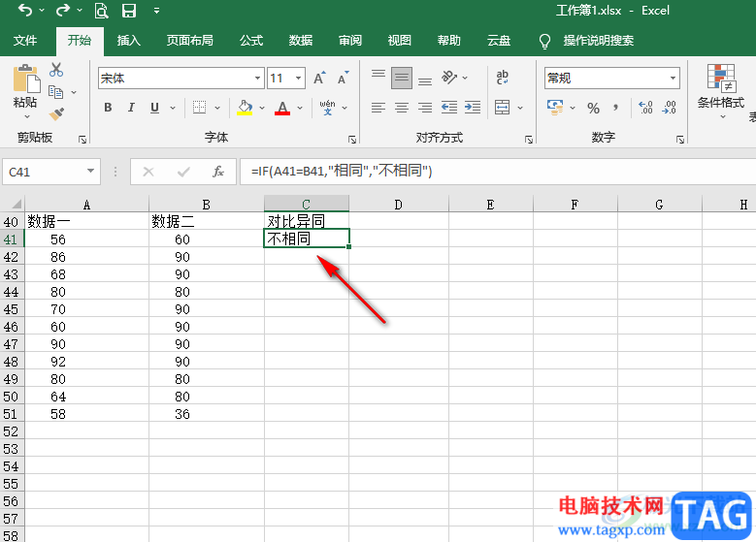This screenshot has height=542, width=756.
Task: Click the Save floppy disk icon
Action: (129, 10)
